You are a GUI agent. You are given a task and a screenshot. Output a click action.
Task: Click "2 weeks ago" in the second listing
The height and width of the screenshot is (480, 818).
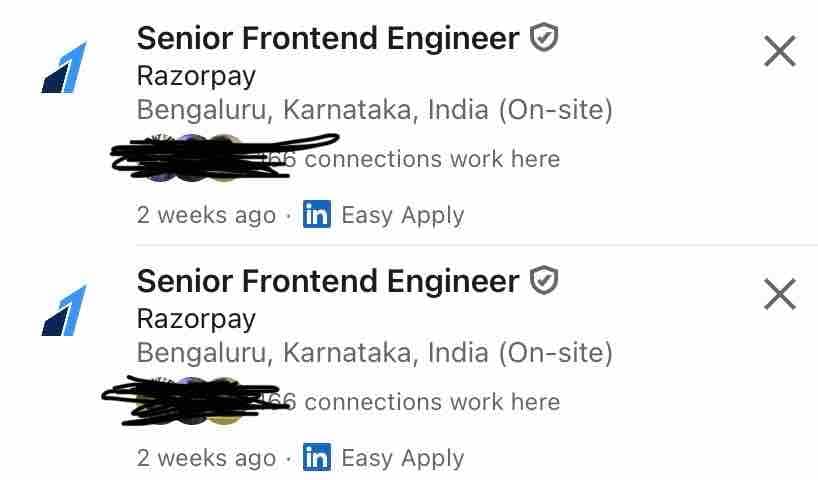click(x=206, y=458)
